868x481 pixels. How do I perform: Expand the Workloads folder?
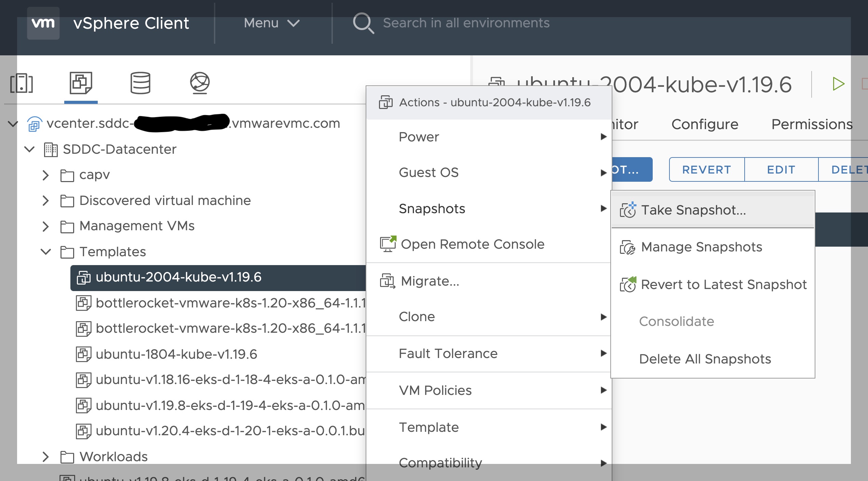[x=45, y=457]
